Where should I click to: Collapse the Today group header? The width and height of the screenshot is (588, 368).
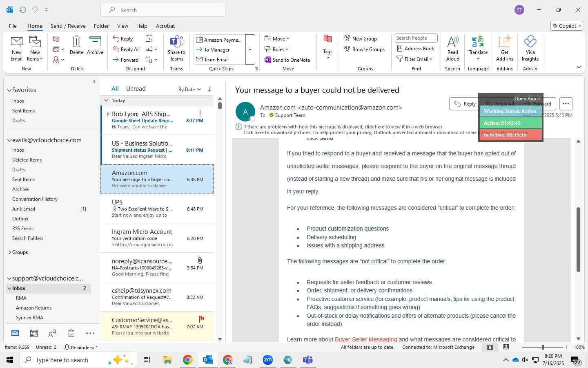coord(106,101)
